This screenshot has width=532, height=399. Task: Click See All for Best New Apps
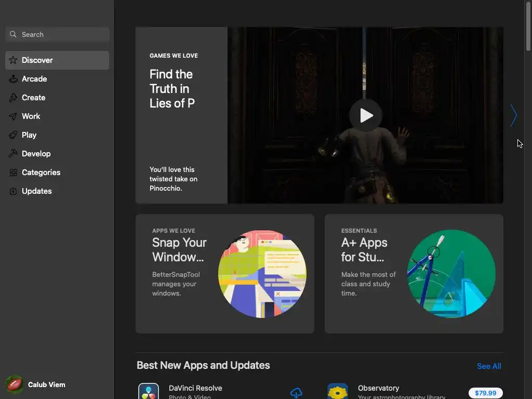click(489, 366)
